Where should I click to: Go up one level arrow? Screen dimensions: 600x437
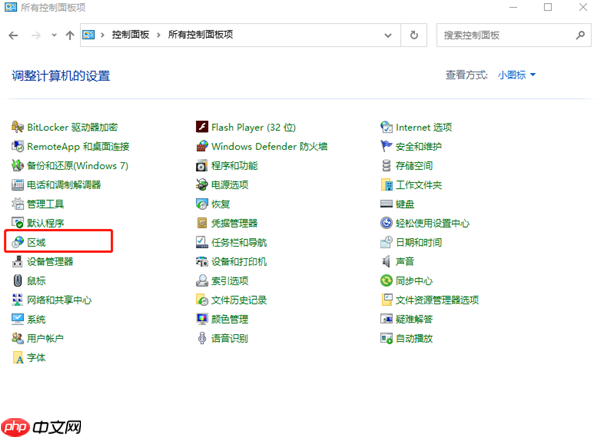(70, 36)
